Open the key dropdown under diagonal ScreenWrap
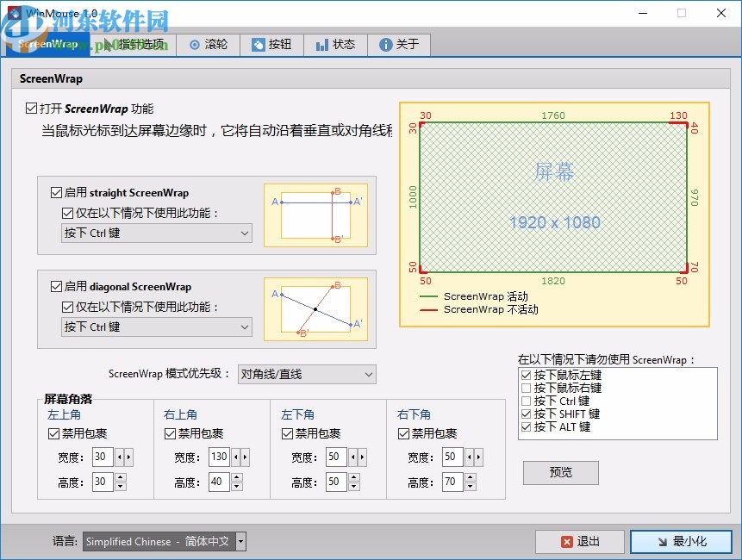 coord(157,327)
